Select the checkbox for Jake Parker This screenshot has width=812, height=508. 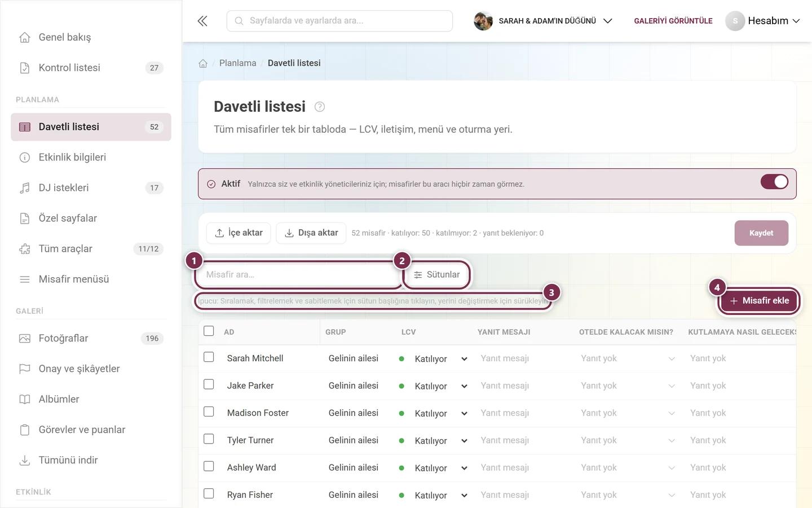209,384
